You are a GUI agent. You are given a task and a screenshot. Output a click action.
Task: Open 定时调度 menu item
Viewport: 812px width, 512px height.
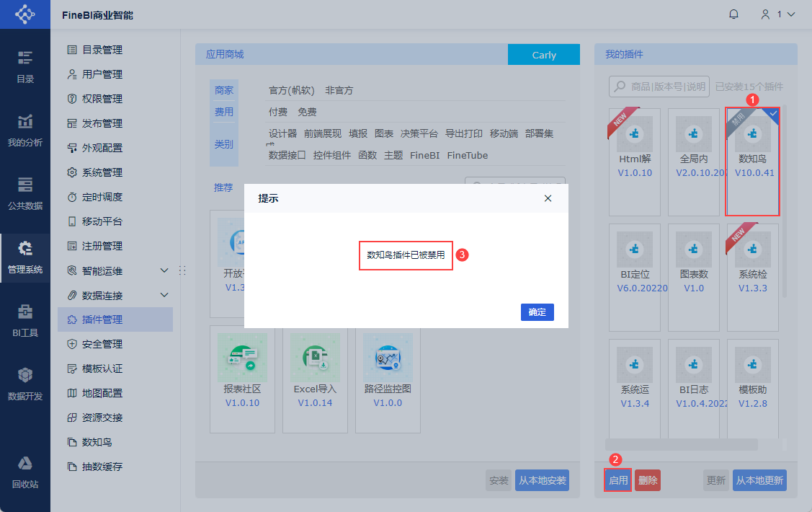click(x=115, y=197)
